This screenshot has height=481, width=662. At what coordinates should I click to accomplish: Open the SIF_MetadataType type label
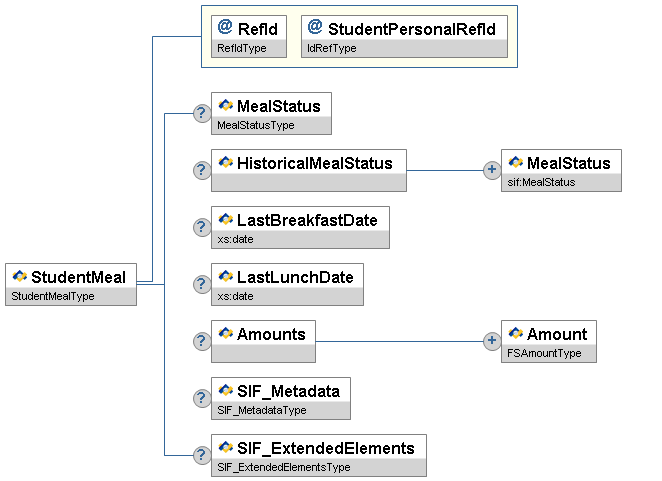(262, 410)
